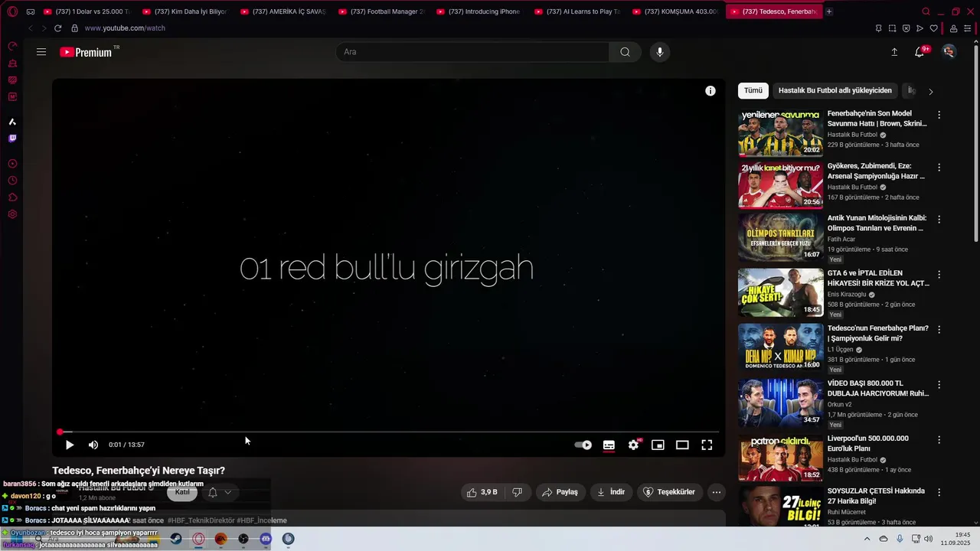
Task: Click the İndir download button
Action: [611, 492]
